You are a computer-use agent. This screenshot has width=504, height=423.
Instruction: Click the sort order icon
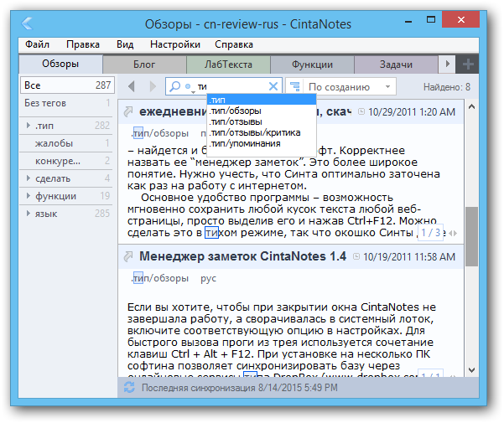click(294, 86)
